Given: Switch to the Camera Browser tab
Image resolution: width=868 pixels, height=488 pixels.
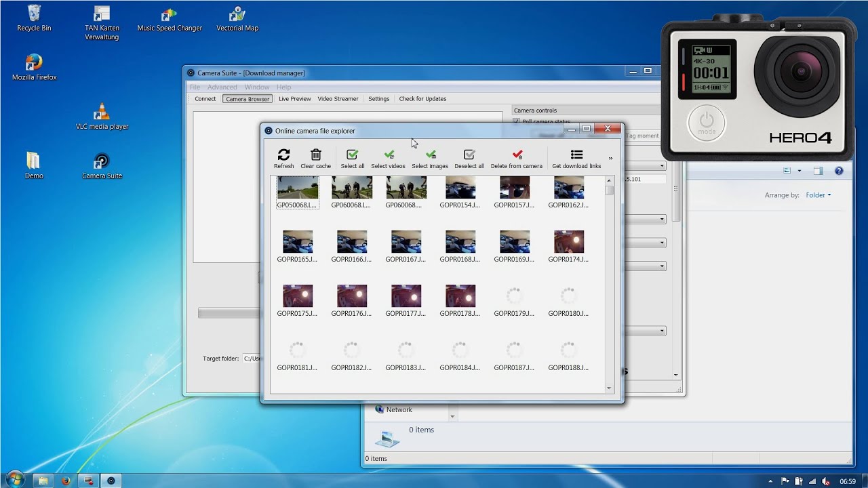Looking at the screenshot, I should pyautogui.click(x=248, y=99).
